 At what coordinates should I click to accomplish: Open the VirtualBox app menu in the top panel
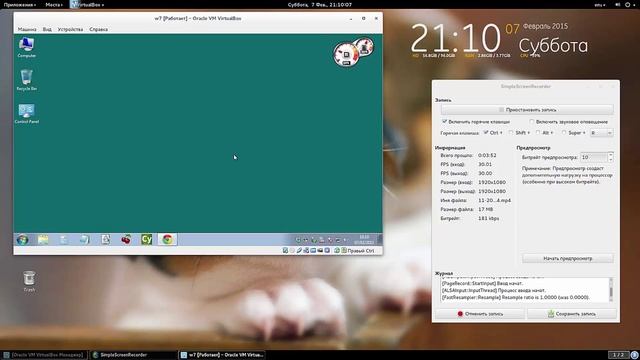(87, 4)
